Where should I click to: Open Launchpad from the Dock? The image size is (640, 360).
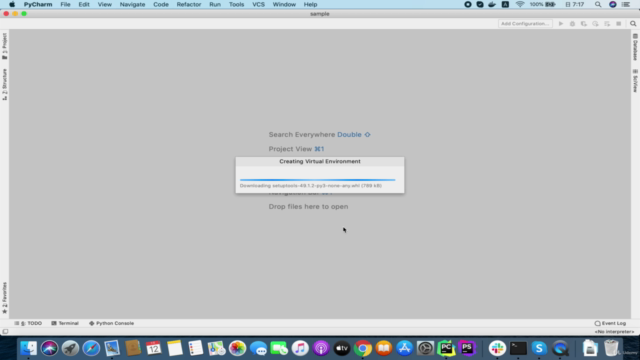[70, 348]
